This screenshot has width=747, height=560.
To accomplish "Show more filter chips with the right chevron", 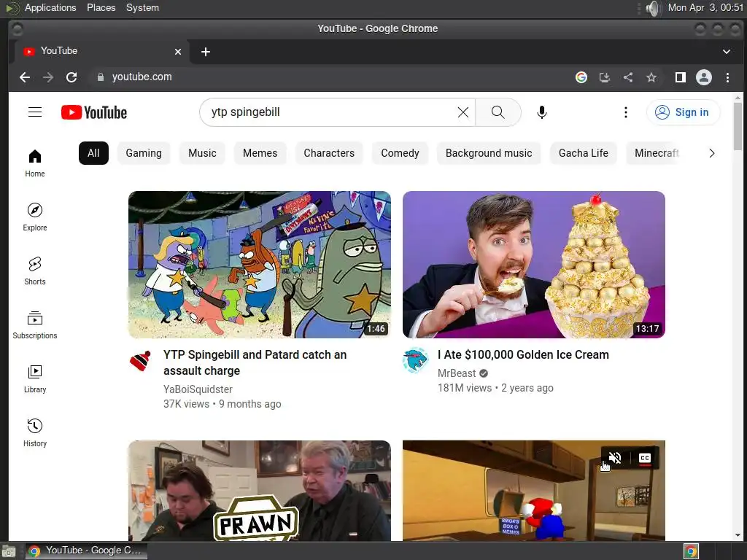I will coord(712,153).
